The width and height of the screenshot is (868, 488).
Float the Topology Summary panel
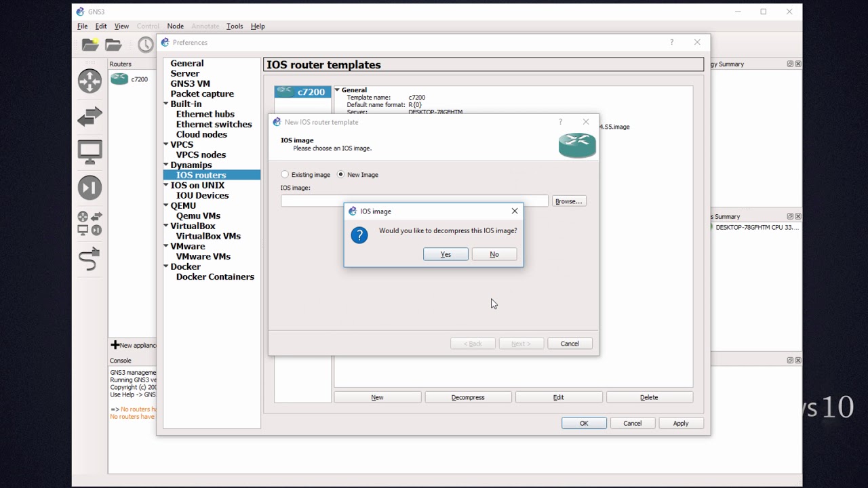(x=790, y=64)
